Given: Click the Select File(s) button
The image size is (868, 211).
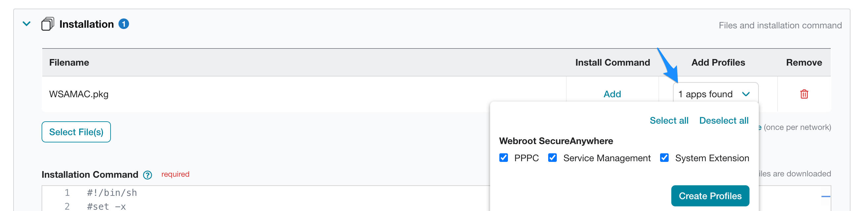Looking at the screenshot, I should [x=76, y=132].
